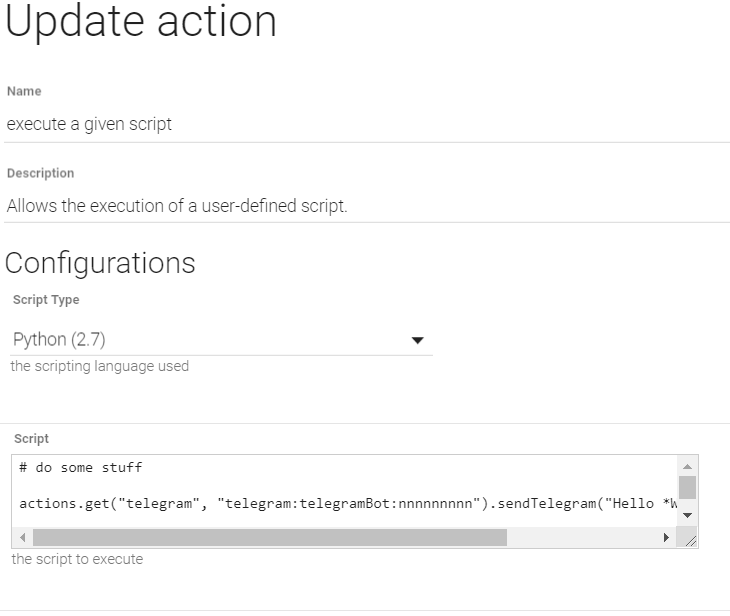The width and height of the screenshot is (730, 616).
Task: Click the Script Type dropdown arrow
Action: 418,341
